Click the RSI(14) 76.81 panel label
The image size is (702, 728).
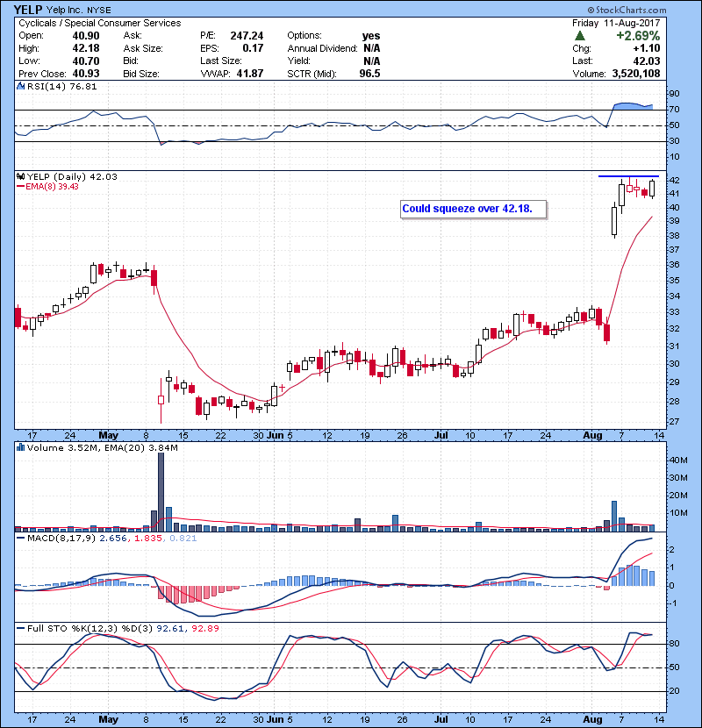click(x=61, y=86)
